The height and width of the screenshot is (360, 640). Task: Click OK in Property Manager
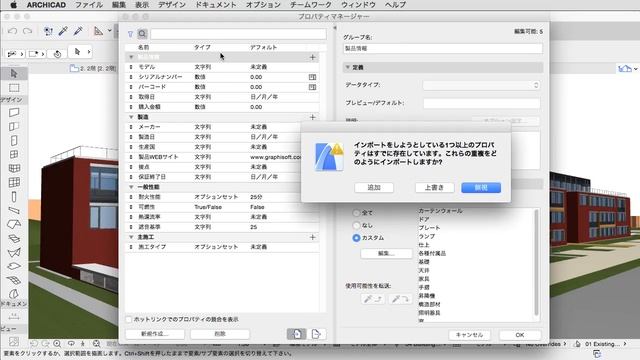pos(520,335)
